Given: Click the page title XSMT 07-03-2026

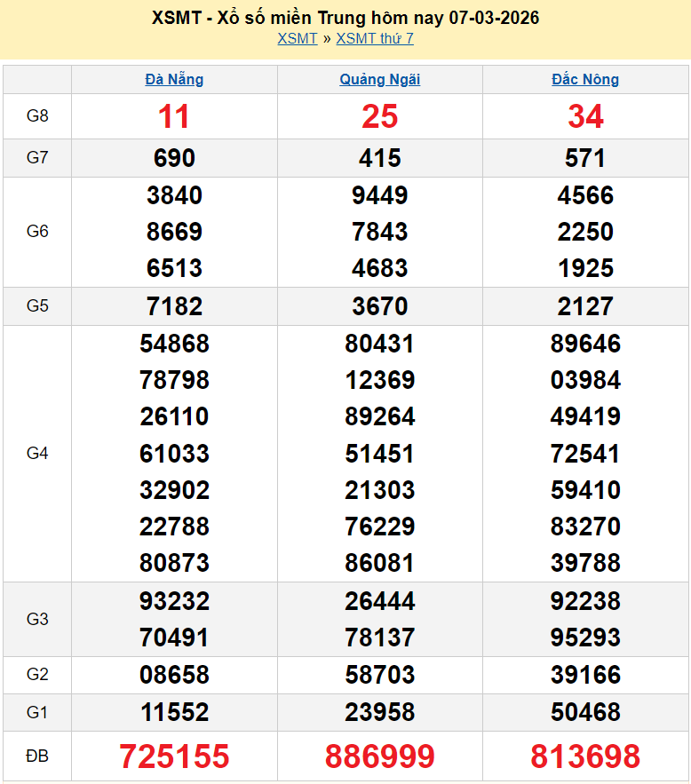Looking at the screenshot, I should click(x=345, y=18).
